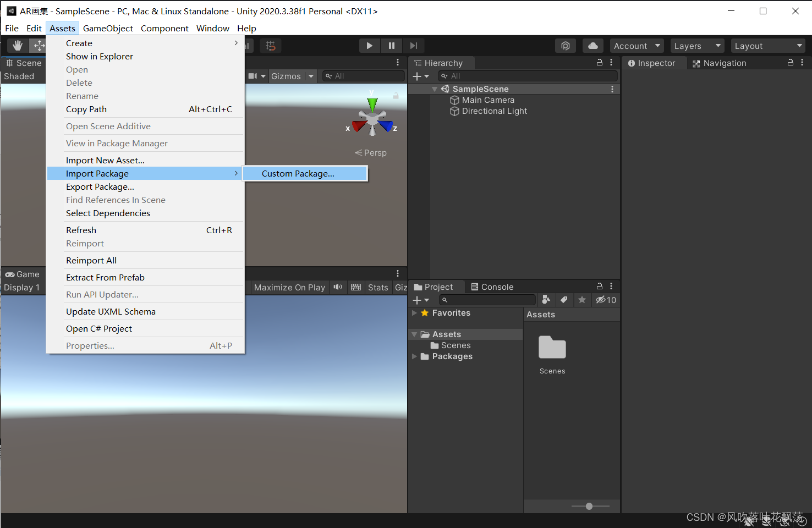
Task: Enable Maximize On Play in Game view
Action: click(289, 287)
